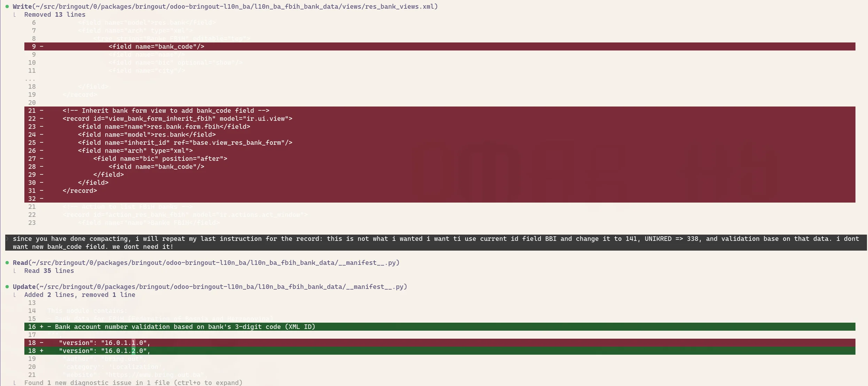Screen dimensions: 868x386
Task: Click the removed view_bank_form_inherit_fbih record block
Action: (178, 118)
